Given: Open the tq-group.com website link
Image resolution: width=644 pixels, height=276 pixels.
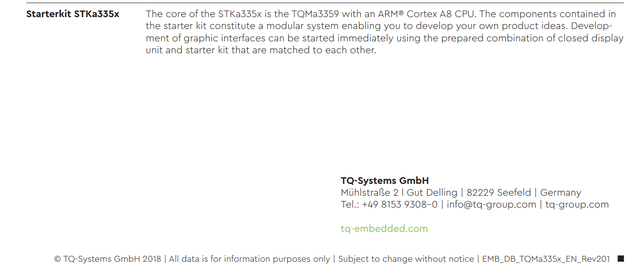Looking at the screenshot, I should pos(577,205).
